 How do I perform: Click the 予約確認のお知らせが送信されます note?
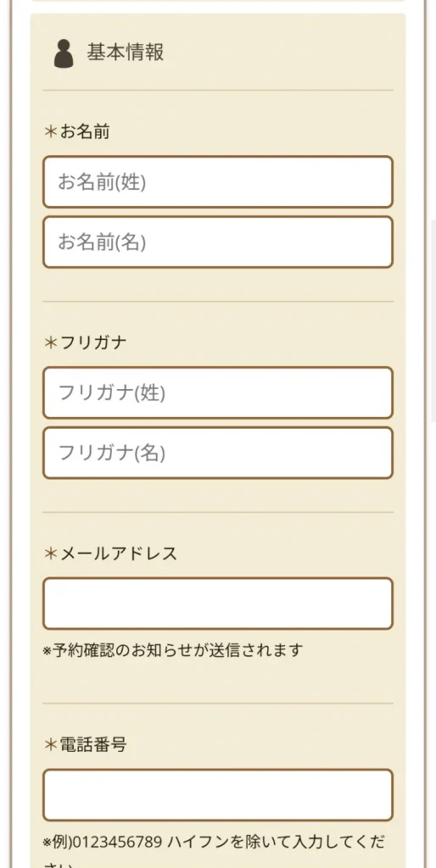coord(173,650)
